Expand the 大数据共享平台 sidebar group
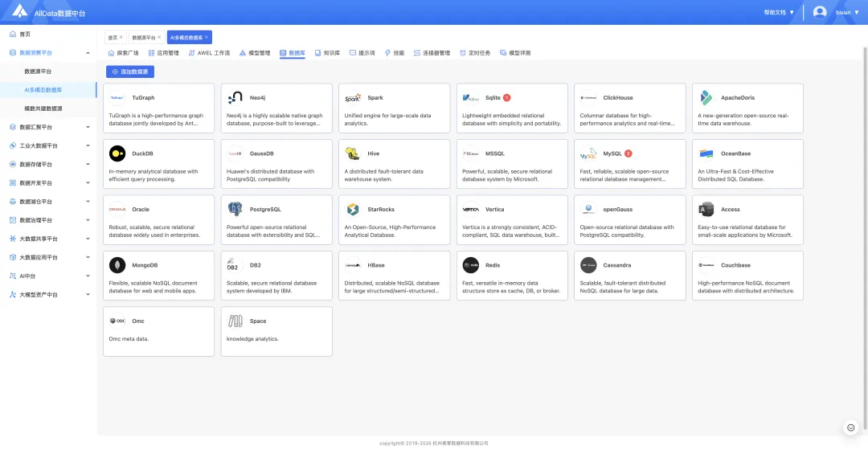This screenshot has width=868, height=454. [88, 239]
